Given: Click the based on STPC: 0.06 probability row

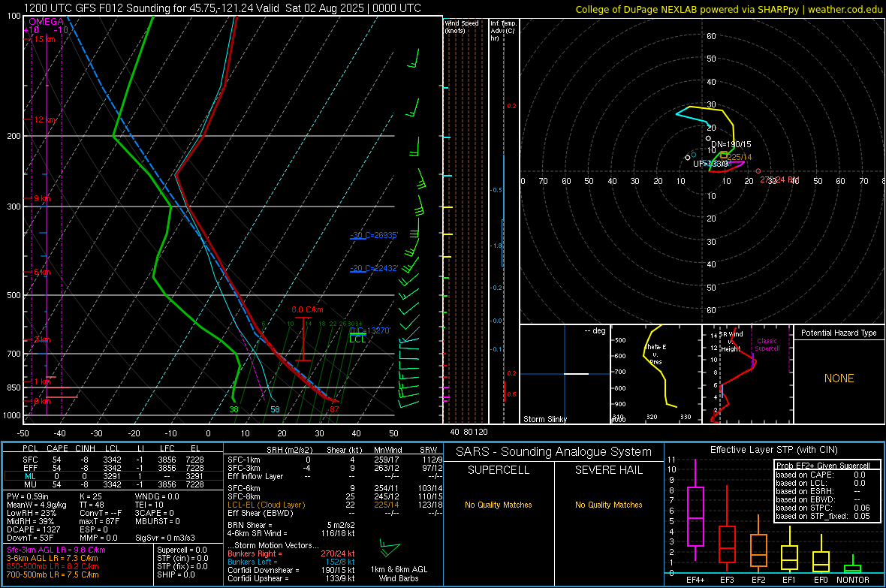Looking at the screenshot, I should [x=823, y=508].
